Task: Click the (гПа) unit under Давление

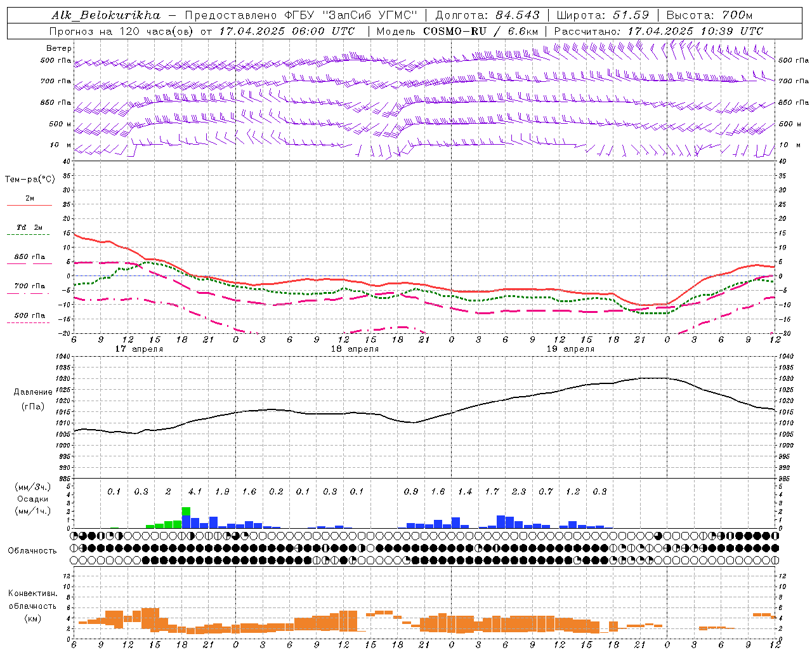Action: pos(32,407)
